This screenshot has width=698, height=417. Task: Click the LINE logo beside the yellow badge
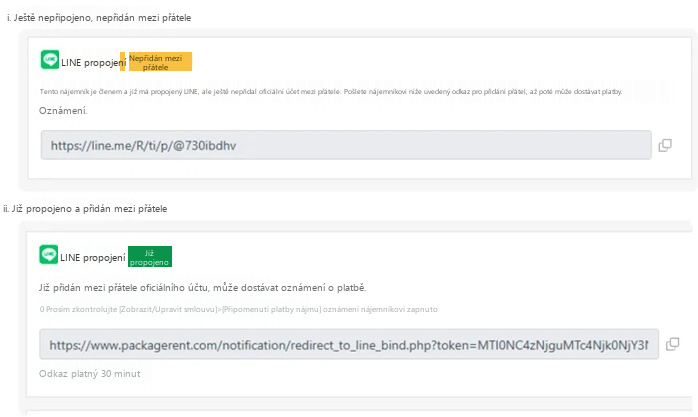tap(49, 60)
